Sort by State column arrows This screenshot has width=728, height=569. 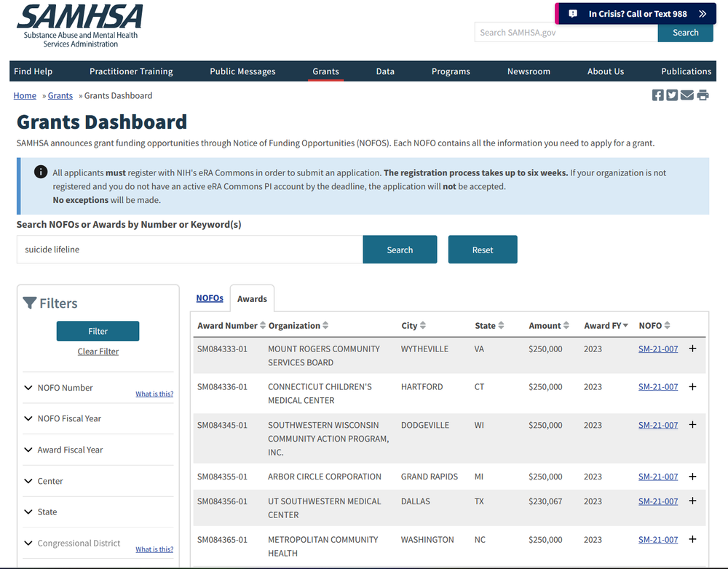coord(501,325)
